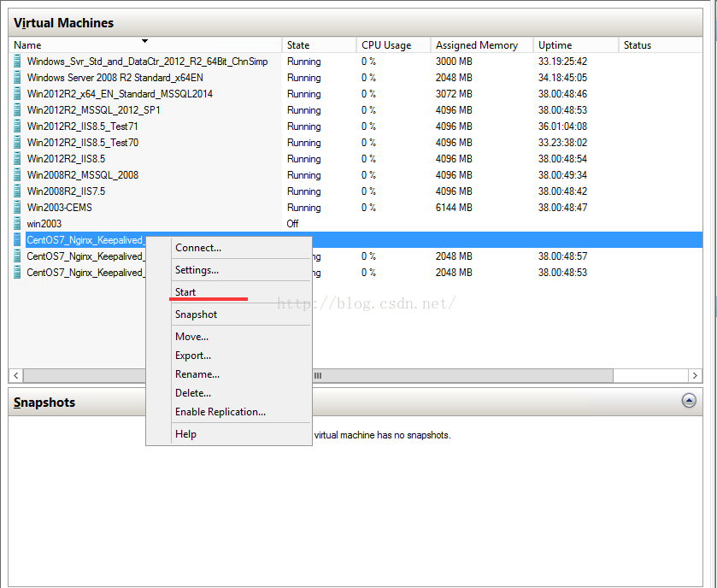Click the VM icon for the powered-off win2003
Image resolution: width=717 pixels, height=588 pixels.
pos(17,224)
